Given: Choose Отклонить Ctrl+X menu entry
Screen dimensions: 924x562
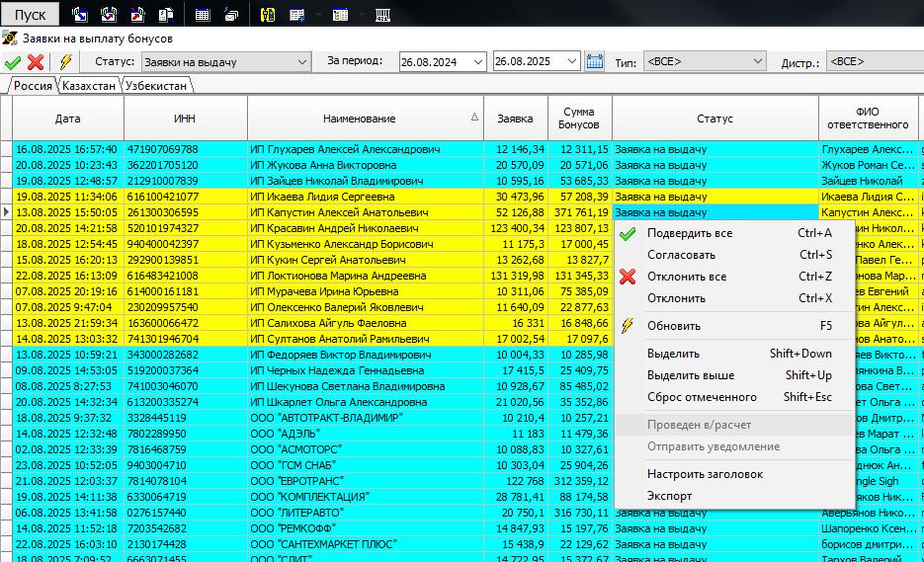Looking at the screenshot, I should 735,298.
